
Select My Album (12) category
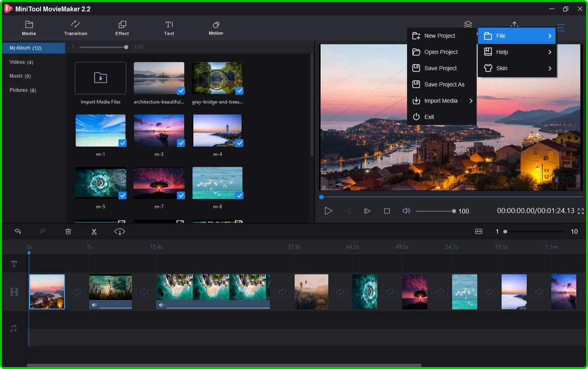(x=34, y=48)
